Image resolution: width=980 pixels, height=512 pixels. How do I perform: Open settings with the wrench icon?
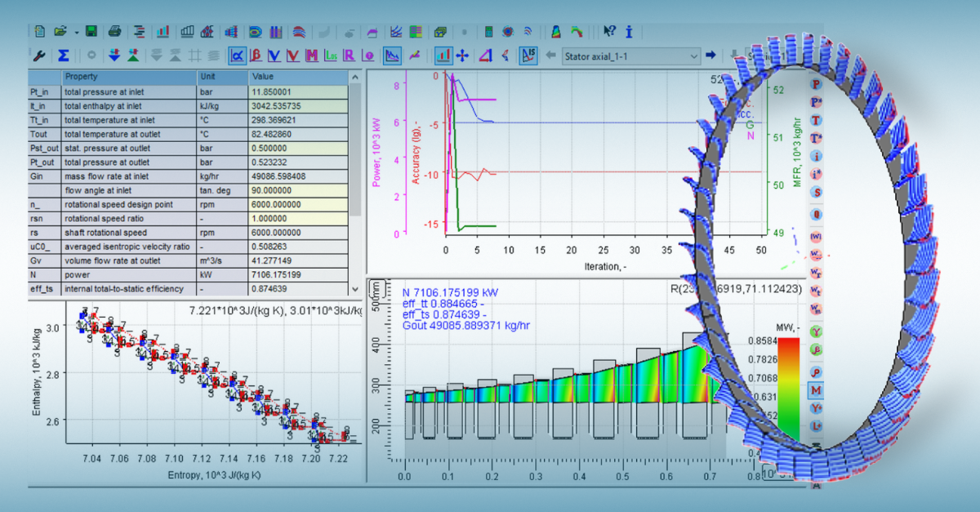coord(38,56)
